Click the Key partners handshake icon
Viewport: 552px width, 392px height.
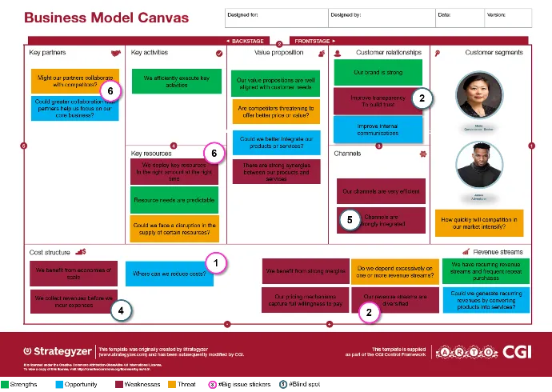coord(114,54)
